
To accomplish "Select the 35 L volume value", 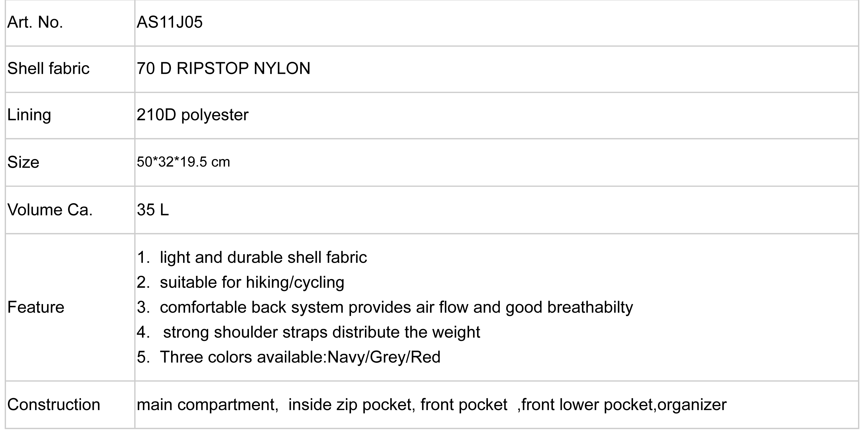I will coord(153,210).
